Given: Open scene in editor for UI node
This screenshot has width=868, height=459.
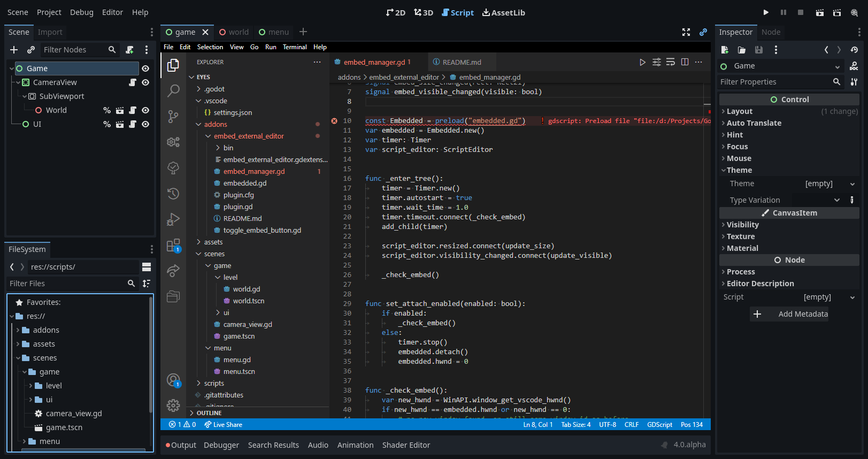Looking at the screenshot, I should [x=120, y=124].
